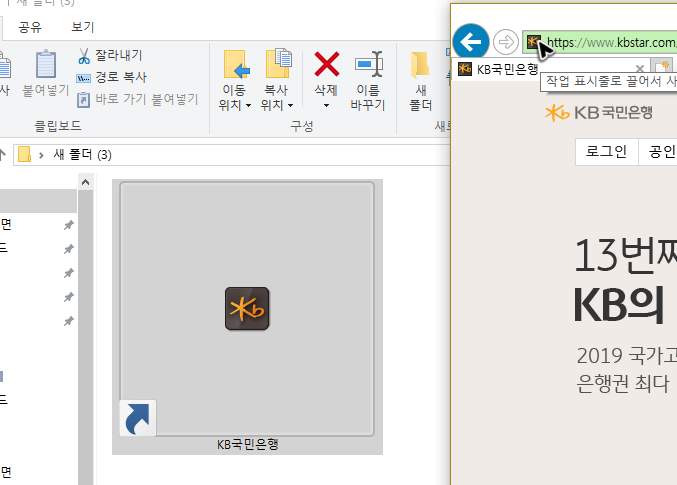Click the Cut (잘라내기) scissors icon
Screen dimensions: 677x485
click(x=84, y=56)
